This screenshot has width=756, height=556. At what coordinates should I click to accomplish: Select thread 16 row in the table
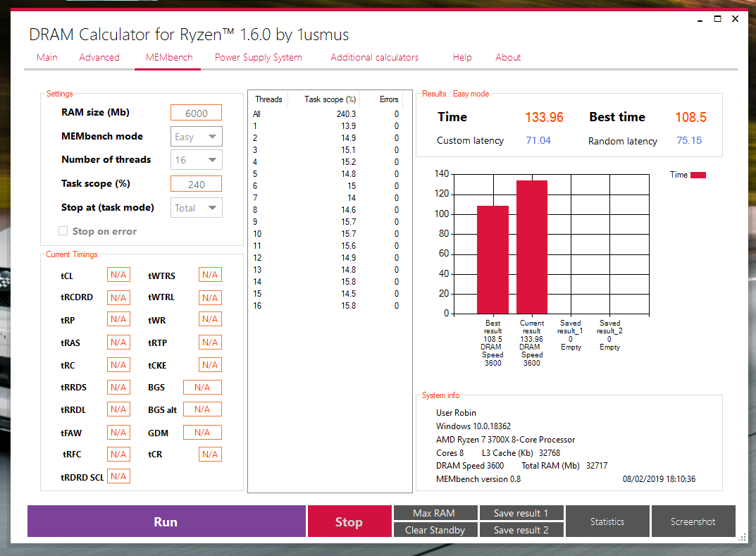tap(326, 306)
